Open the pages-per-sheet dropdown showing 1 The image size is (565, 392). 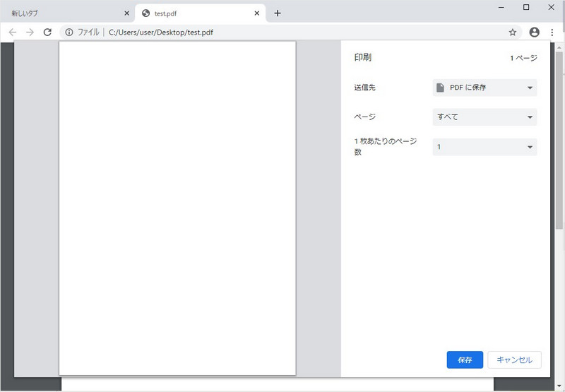(484, 147)
